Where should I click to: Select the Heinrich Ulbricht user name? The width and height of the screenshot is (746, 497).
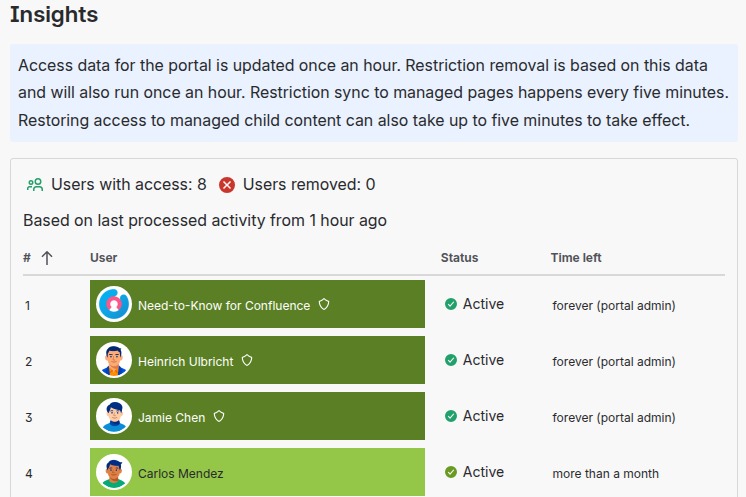[186, 361]
